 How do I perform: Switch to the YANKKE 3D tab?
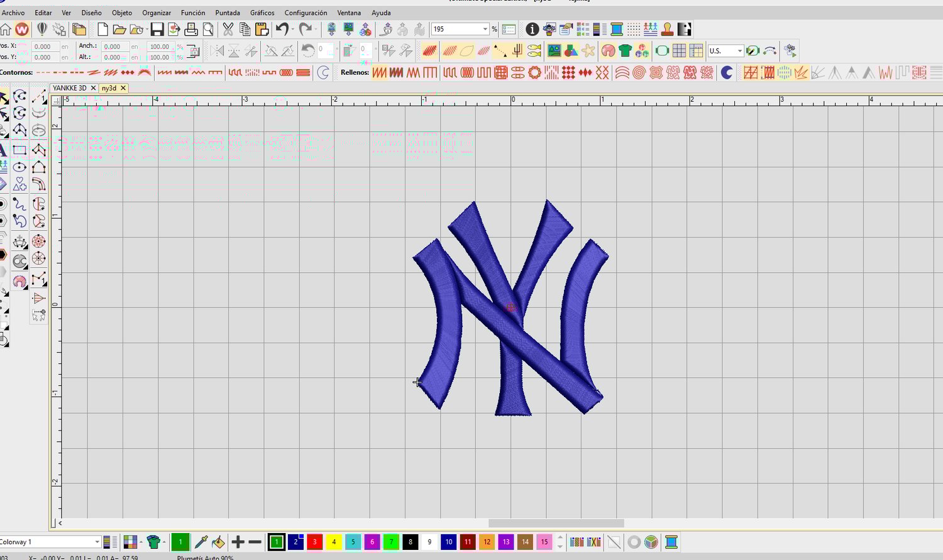[x=69, y=88]
